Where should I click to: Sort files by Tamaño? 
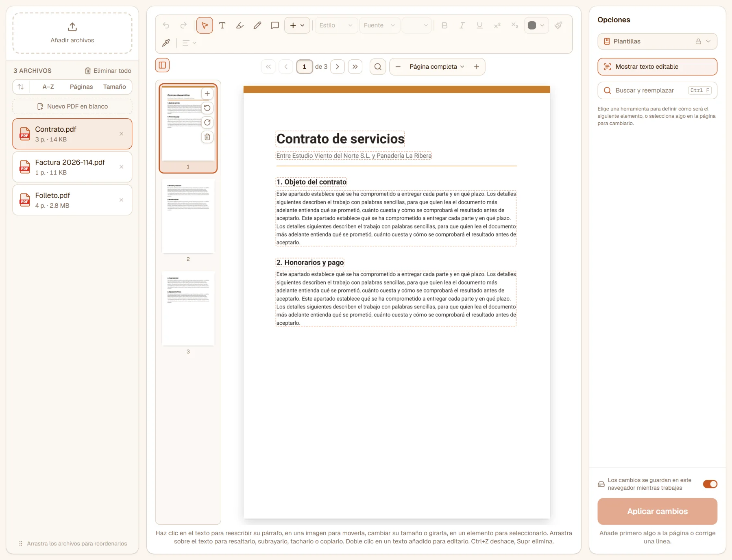click(115, 87)
